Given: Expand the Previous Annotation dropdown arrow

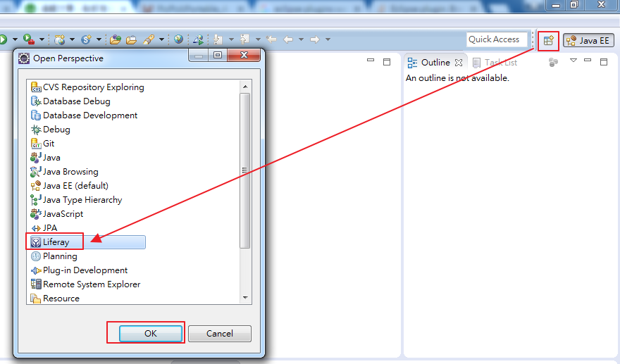Looking at the screenshot, I should point(258,39).
